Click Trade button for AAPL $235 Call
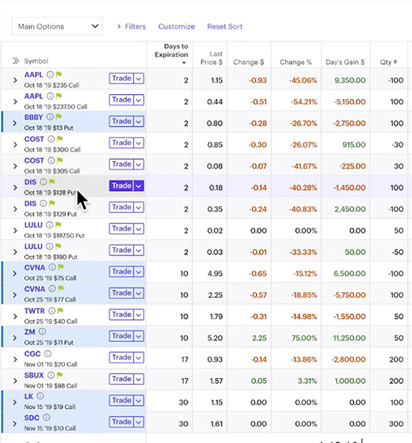 click(x=121, y=78)
